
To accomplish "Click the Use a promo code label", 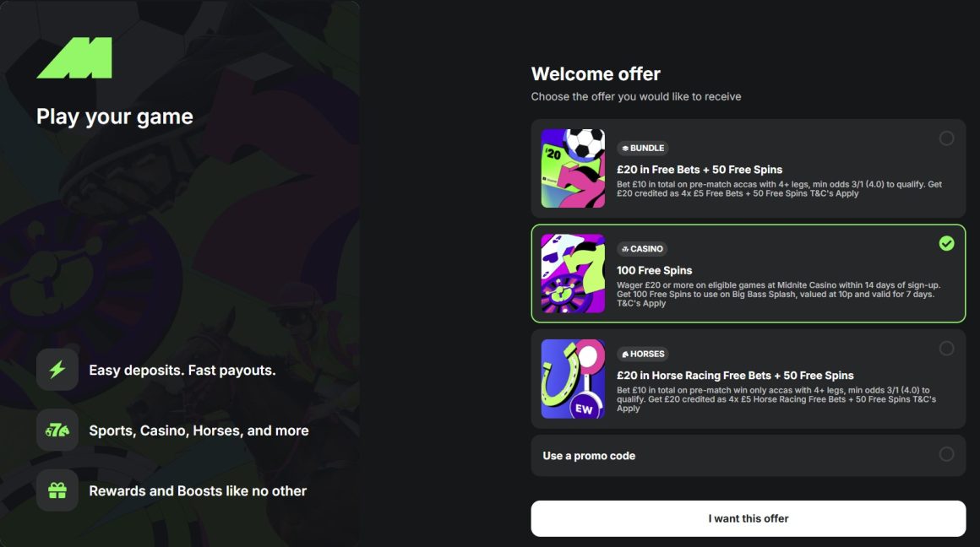I will (589, 456).
